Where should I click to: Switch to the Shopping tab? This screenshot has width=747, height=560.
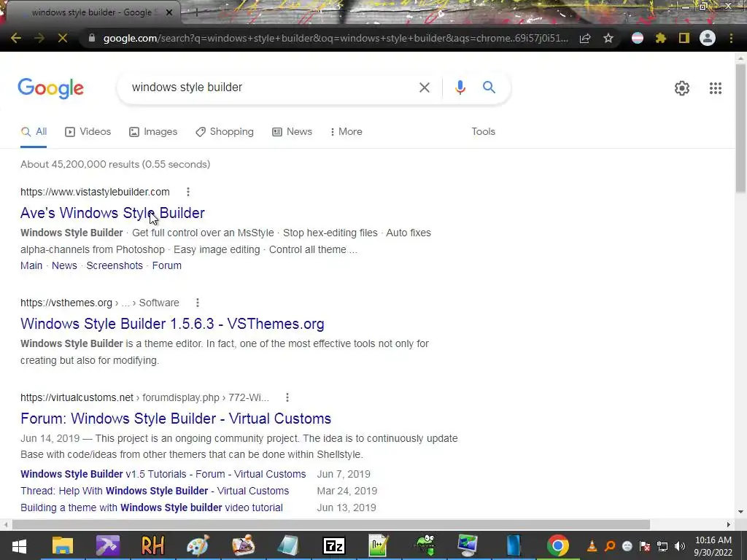(x=225, y=132)
